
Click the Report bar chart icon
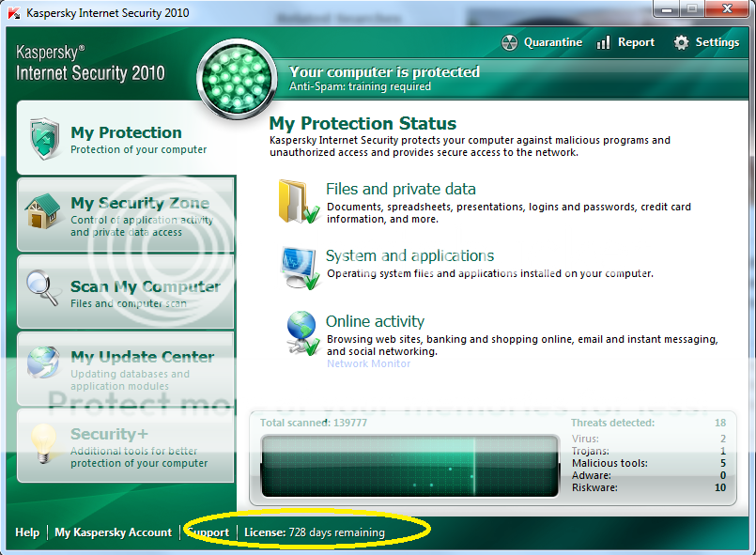[603, 42]
